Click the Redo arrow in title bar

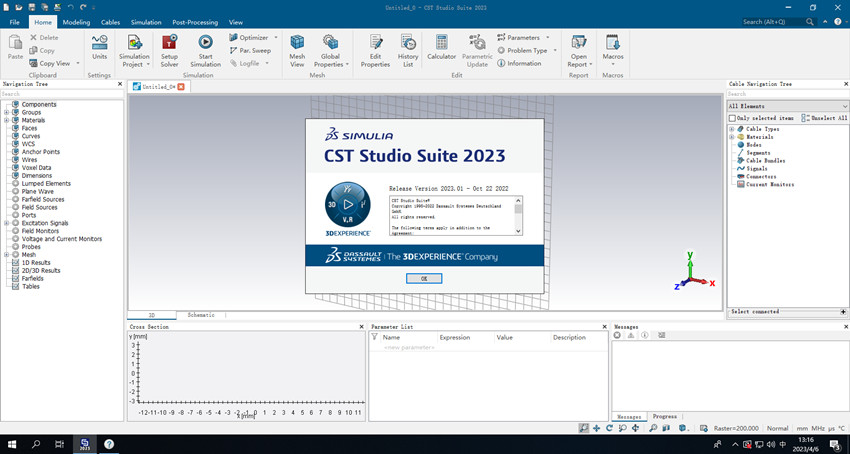tap(83, 7)
